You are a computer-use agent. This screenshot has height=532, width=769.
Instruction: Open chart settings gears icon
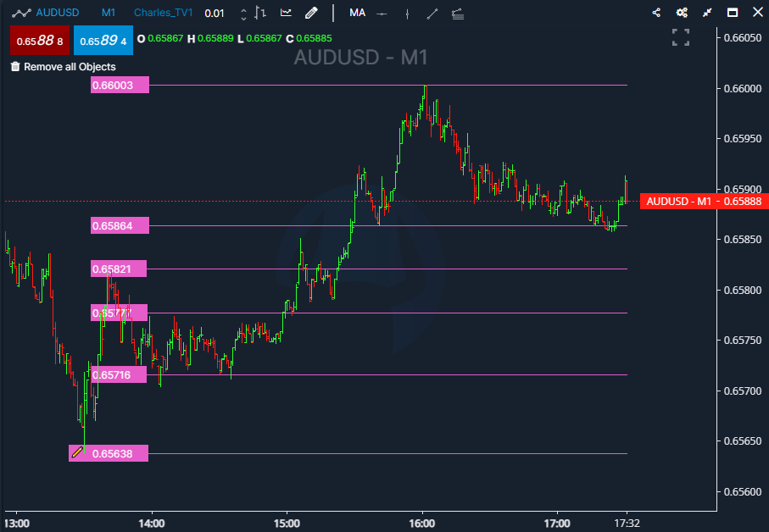coord(682,13)
